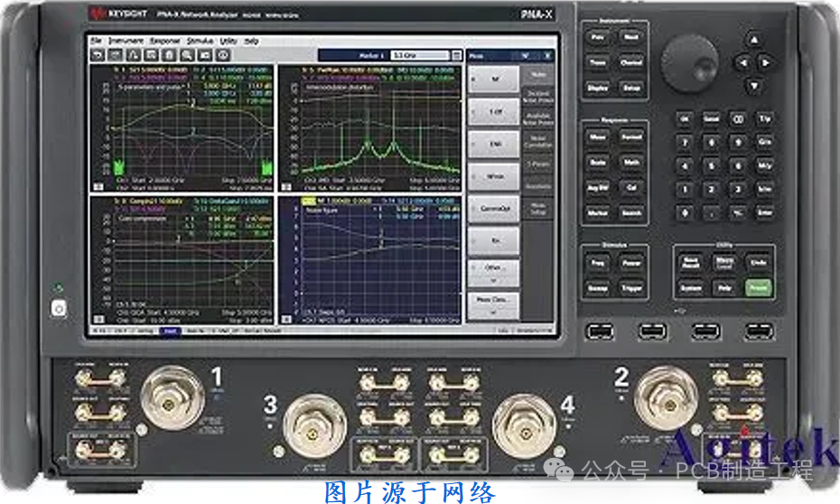
Task: Push the front-panel power standby button
Action: tap(59, 309)
